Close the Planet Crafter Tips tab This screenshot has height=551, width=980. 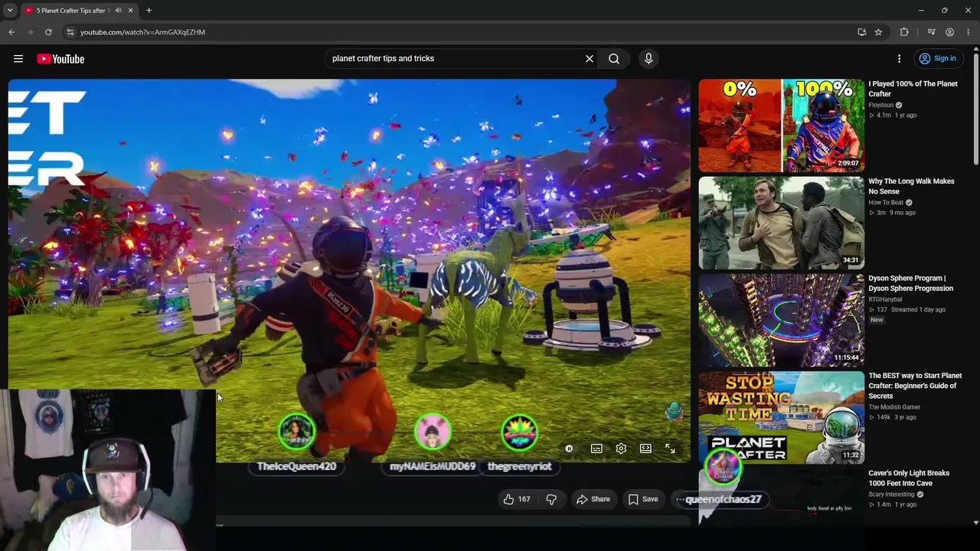[130, 11]
